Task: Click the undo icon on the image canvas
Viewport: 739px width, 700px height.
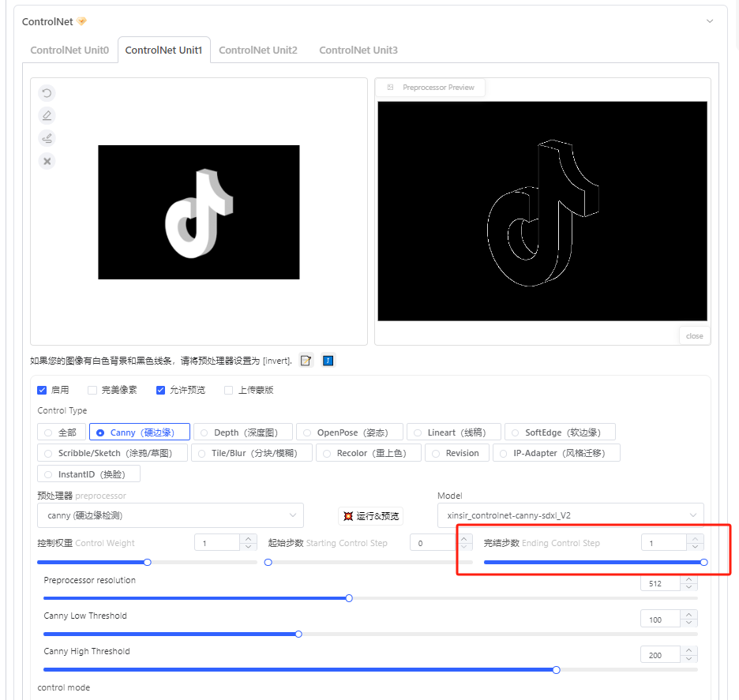Action: [47, 93]
